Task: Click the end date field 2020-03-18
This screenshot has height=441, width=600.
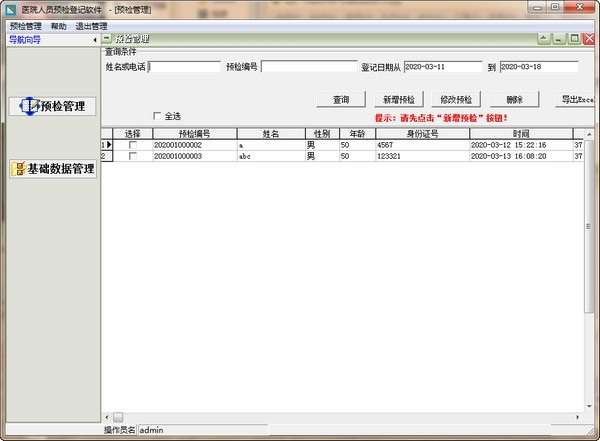Action: (539, 67)
